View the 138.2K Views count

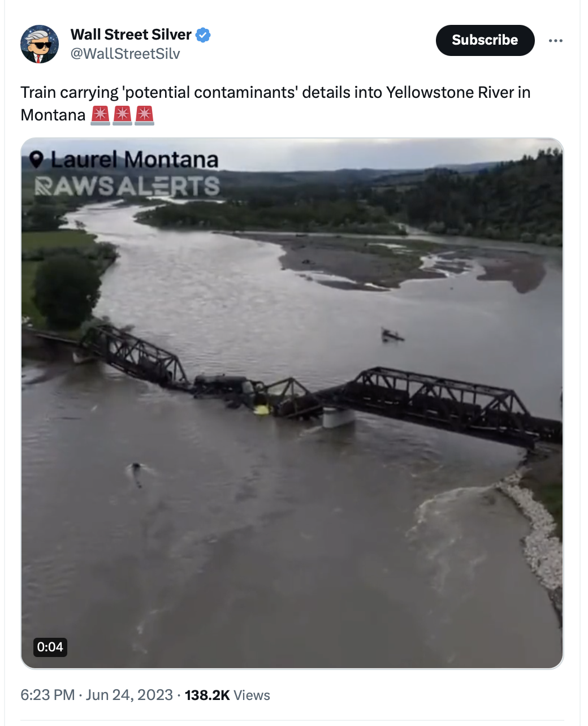227,695
